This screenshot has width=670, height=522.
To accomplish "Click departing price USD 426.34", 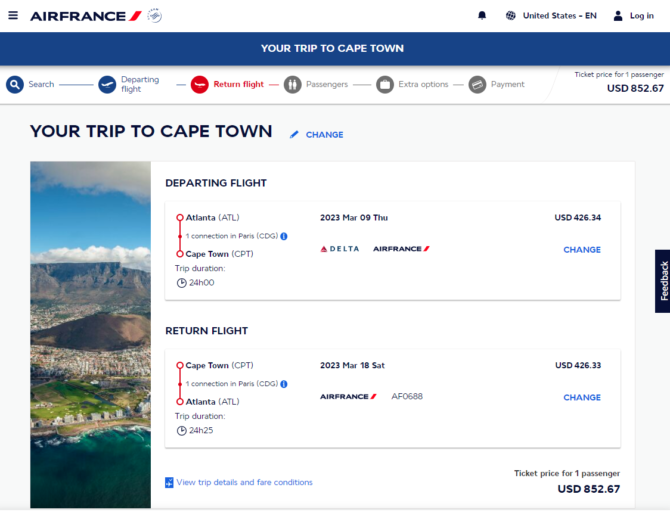I will click(577, 217).
